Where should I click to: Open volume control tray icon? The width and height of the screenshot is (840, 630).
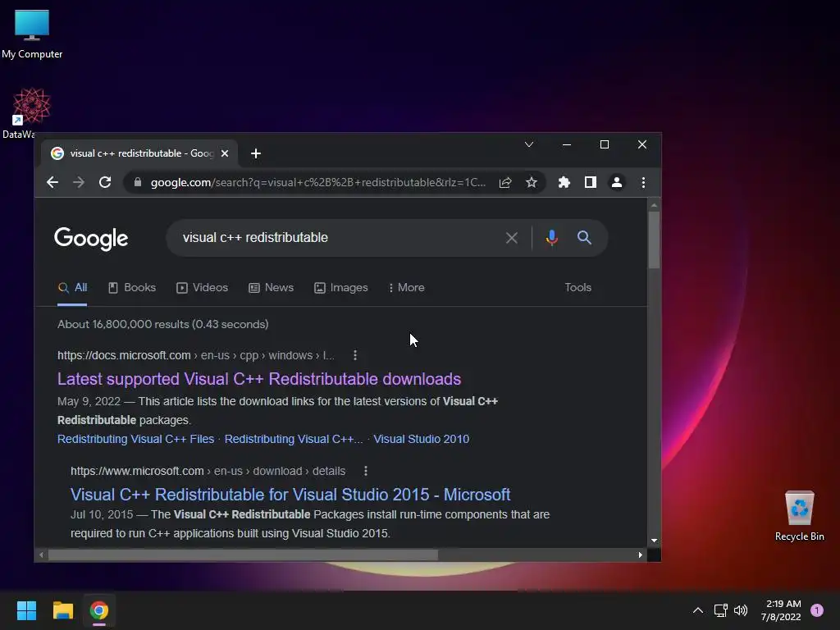[x=741, y=610]
